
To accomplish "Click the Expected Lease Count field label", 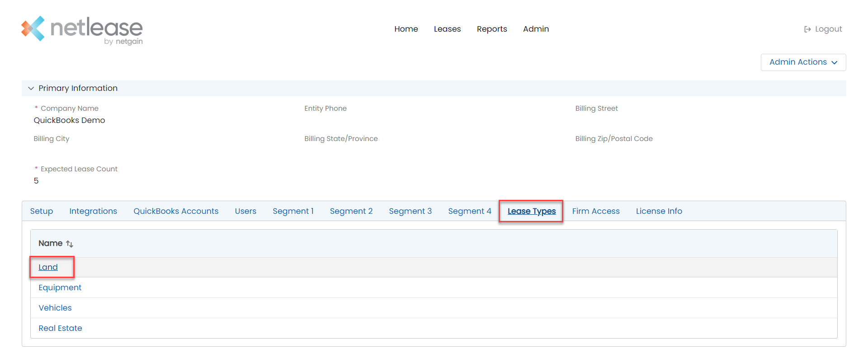I will [x=79, y=169].
